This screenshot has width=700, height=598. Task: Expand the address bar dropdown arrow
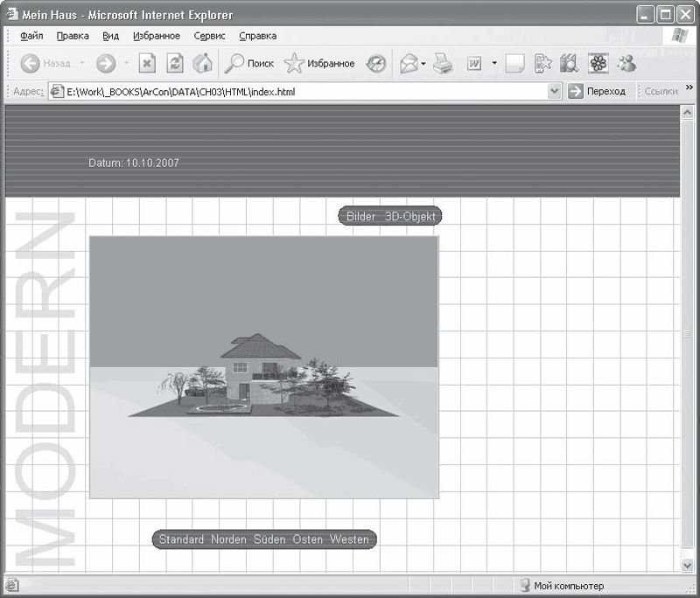point(554,92)
